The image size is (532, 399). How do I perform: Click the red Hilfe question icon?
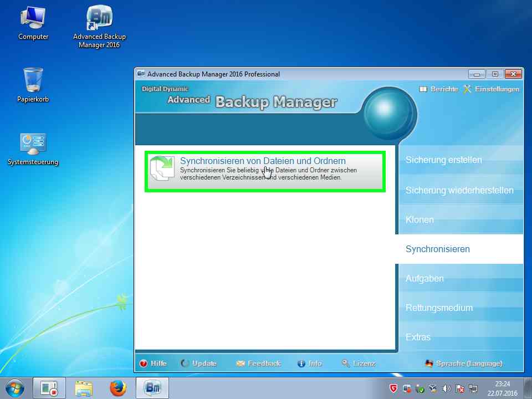tap(144, 364)
